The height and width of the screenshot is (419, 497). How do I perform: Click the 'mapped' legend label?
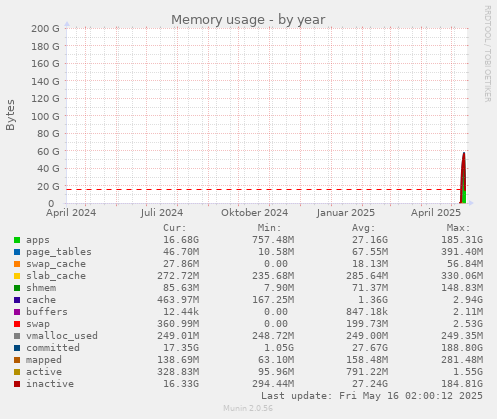44,360
